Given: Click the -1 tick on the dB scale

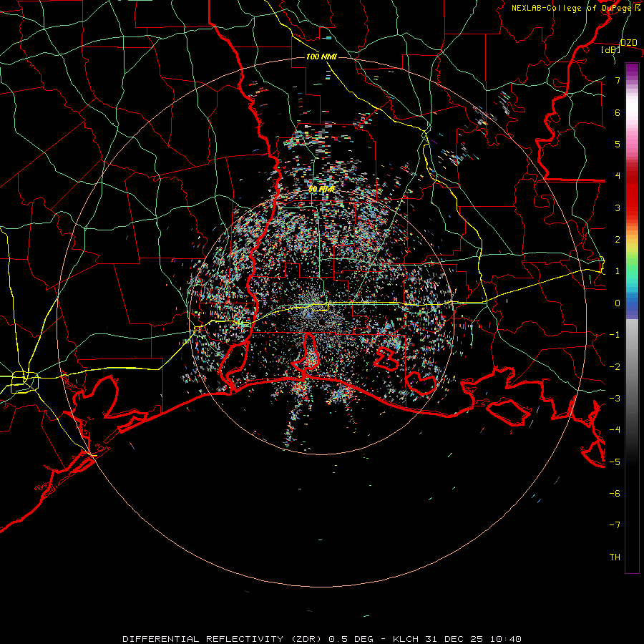Looking at the screenshot, I should [x=615, y=335].
